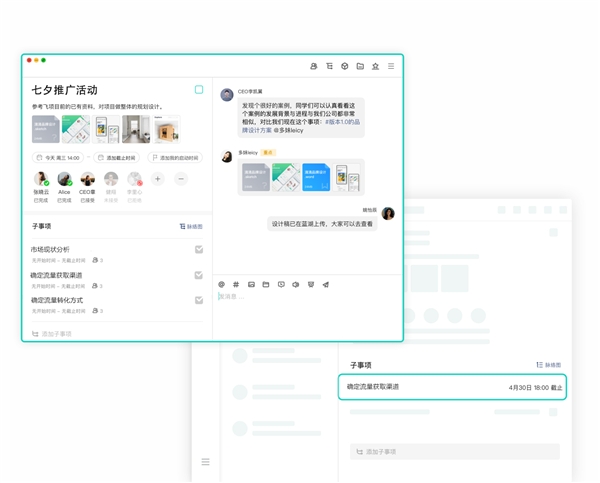The width and height of the screenshot is (600, 483).
Task: Open the members icon in top toolbar
Action: [x=313, y=66]
